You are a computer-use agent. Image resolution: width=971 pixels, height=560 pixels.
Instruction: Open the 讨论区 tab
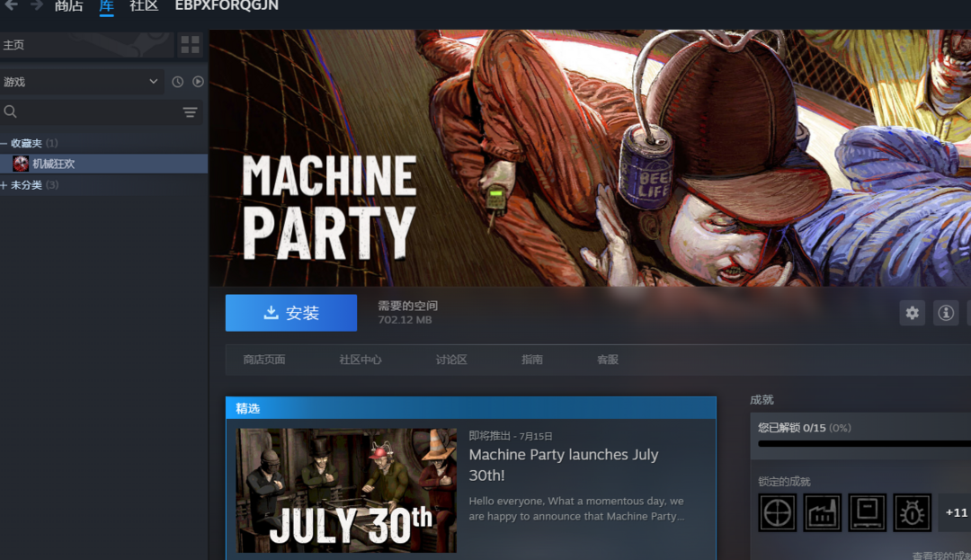(451, 360)
